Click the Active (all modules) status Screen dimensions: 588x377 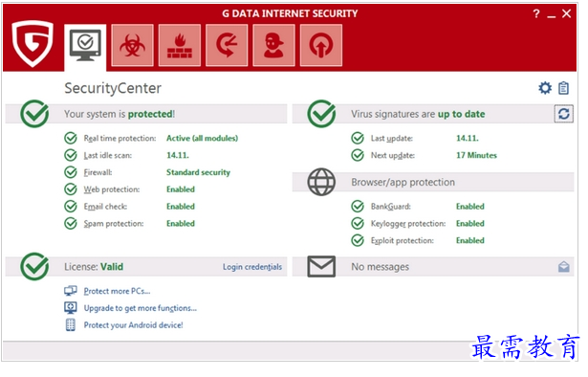tap(202, 139)
